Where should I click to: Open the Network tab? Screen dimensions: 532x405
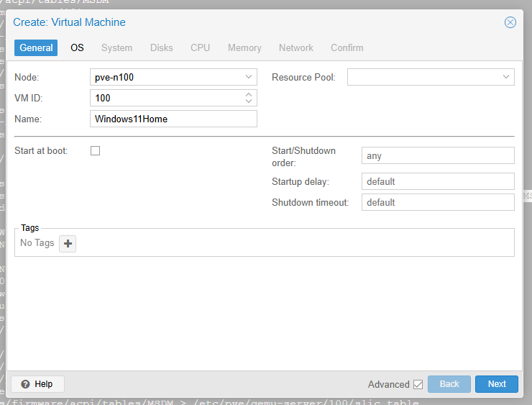point(295,47)
